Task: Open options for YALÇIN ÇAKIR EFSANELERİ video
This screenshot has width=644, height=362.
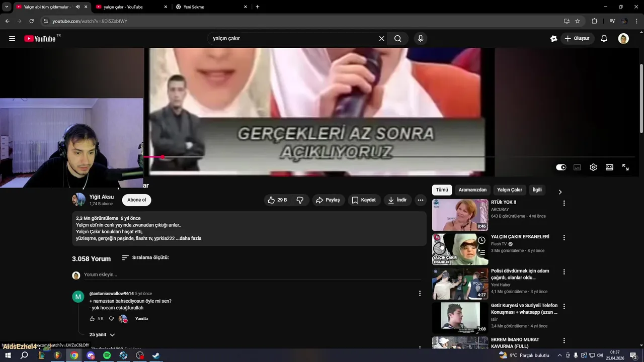Action: (x=564, y=237)
